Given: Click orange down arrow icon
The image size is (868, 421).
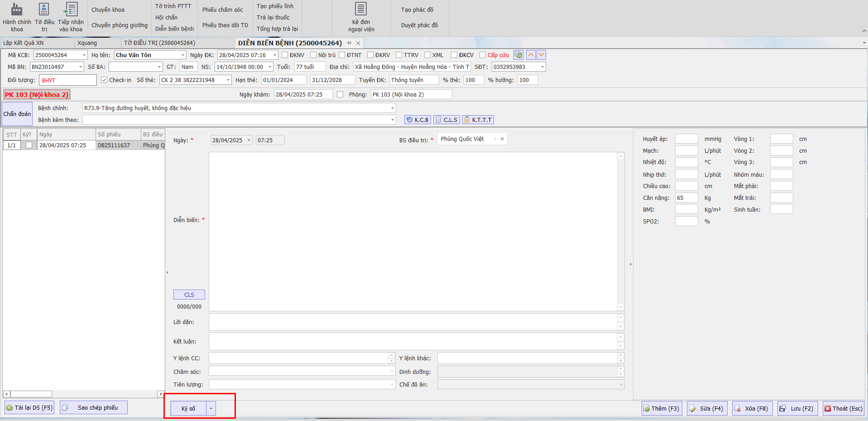Looking at the screenshot, I should 541,55.
